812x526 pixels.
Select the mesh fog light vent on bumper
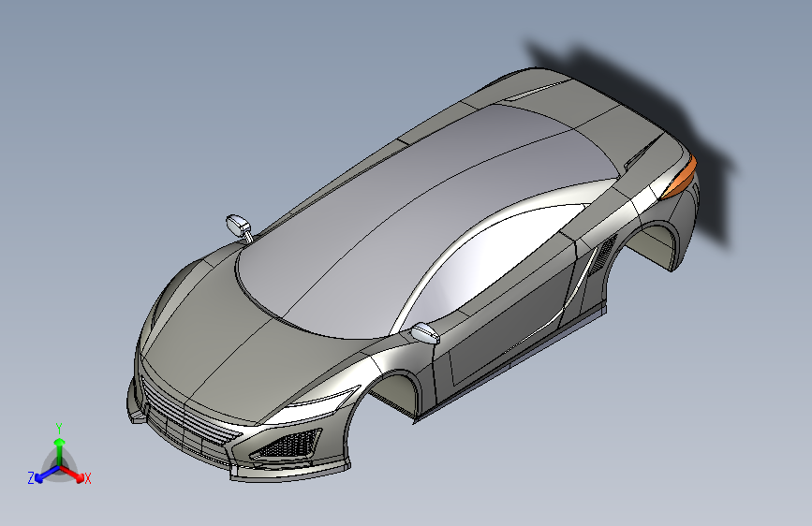288,445
